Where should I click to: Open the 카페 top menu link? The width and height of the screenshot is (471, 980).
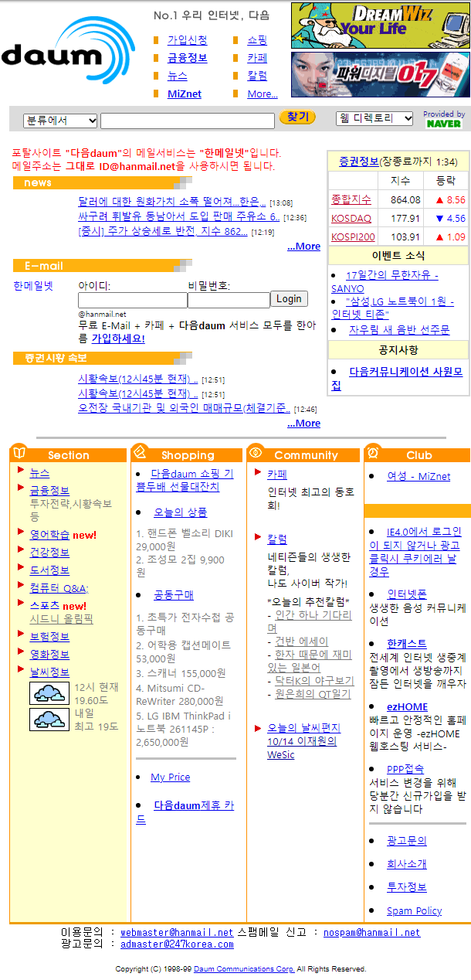pos(257,58)
